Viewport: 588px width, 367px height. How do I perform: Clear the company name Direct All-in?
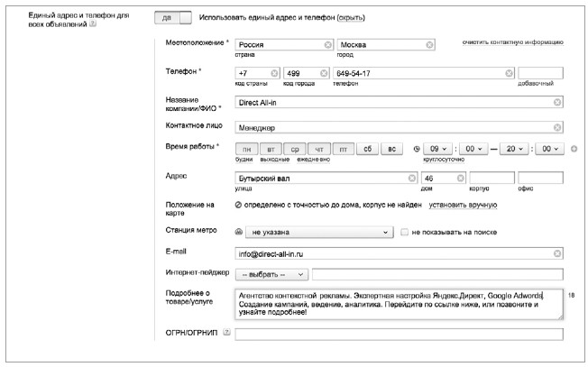[557, 102]
